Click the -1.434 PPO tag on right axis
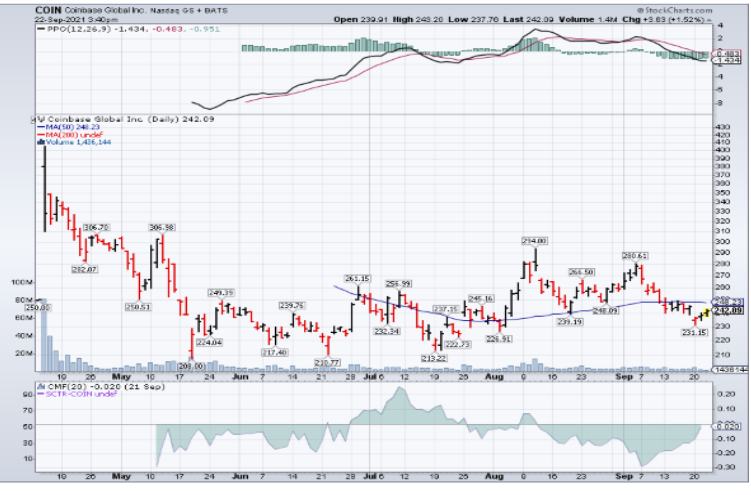This screenshot has height=495, width=751. 728,61
